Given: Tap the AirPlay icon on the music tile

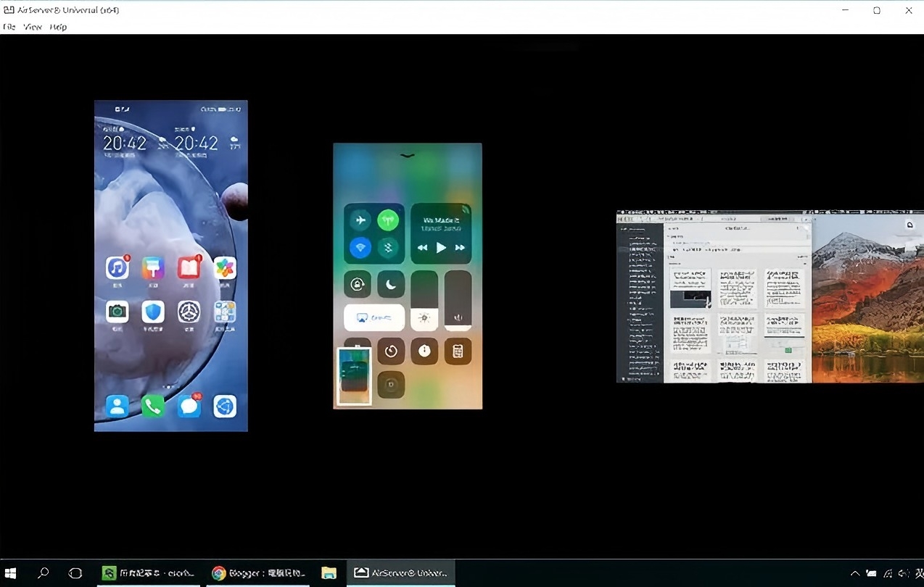Looking at the screenshot, I should [x=466, y=209].
